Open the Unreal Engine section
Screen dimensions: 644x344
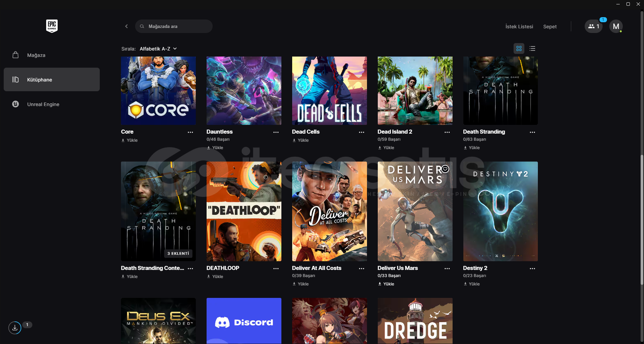(52, 104)
